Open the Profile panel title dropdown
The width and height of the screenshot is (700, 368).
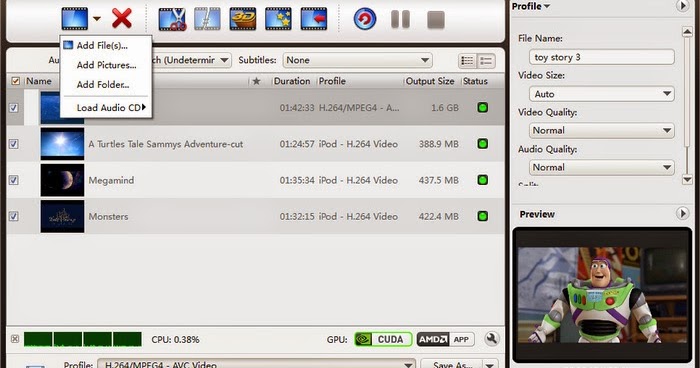pyautogui.click(x=531, y=6)
